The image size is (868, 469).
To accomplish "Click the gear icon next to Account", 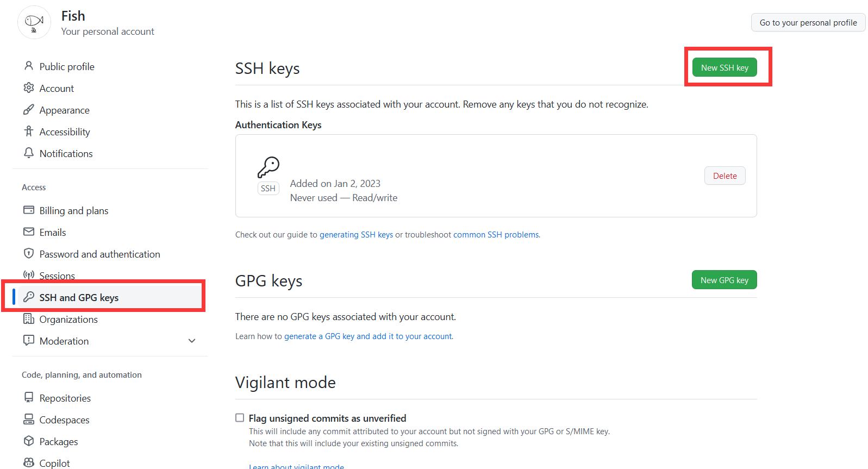I will click(x=29, y=88).
